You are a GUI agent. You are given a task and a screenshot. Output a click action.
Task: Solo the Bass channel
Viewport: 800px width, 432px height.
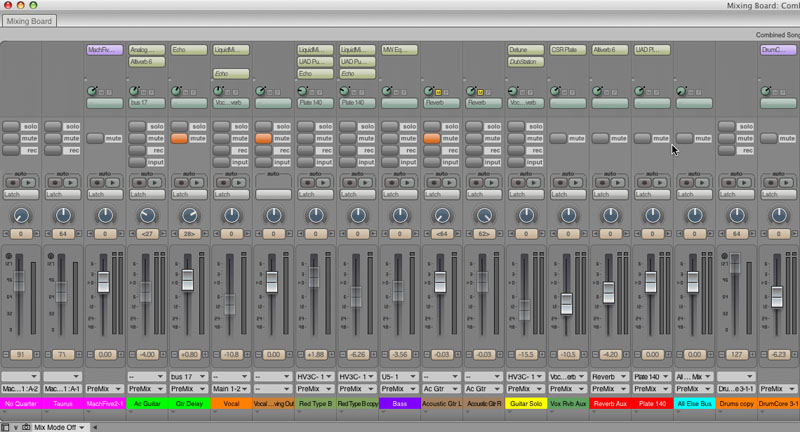[x=390, y=126]
